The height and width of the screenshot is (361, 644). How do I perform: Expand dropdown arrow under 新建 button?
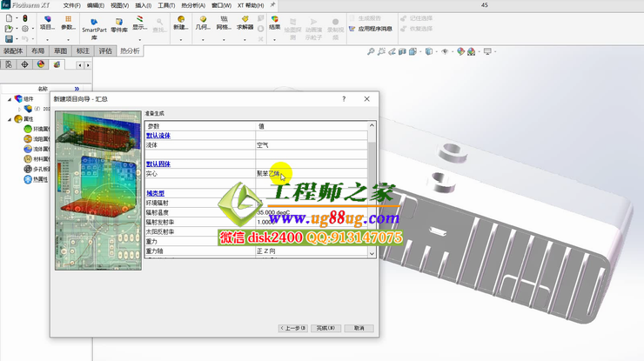(181, 40)
